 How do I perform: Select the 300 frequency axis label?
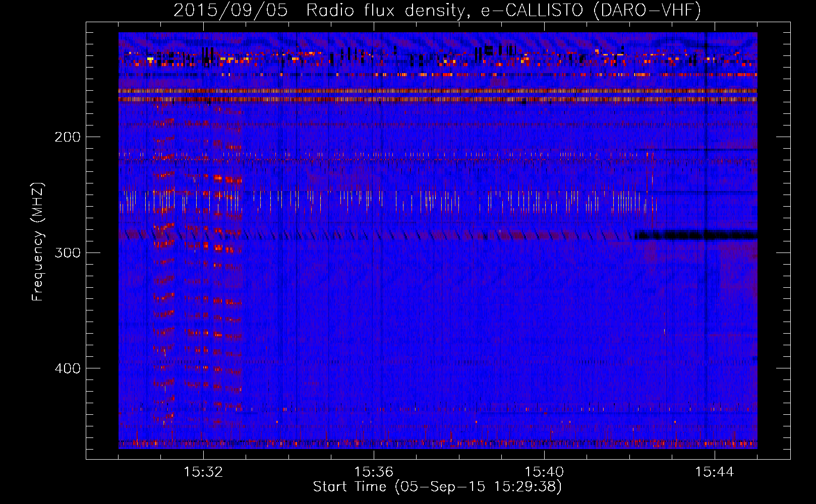[x=68, y=253]
